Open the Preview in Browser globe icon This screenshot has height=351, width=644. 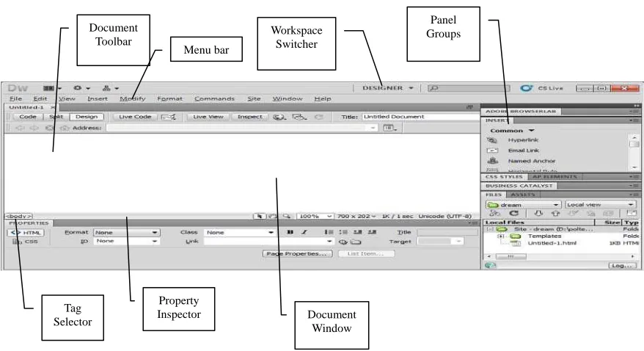[279, 117]
